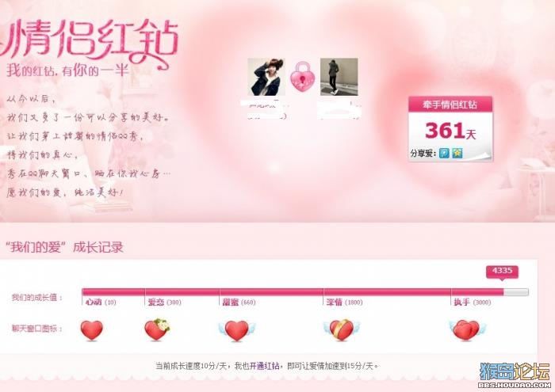Open the right-hand avatar photo thumbnail
The width and height of the screenshot is (555, 392).
[339, 77]
